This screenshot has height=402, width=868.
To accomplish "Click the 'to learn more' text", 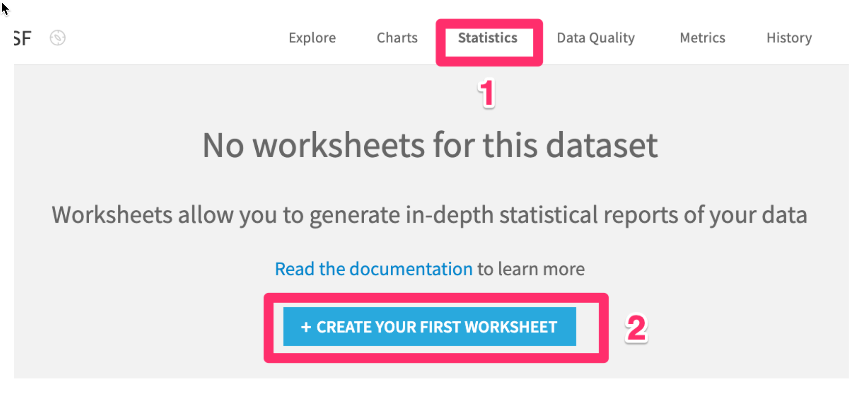I will click(x=531, y=269).
